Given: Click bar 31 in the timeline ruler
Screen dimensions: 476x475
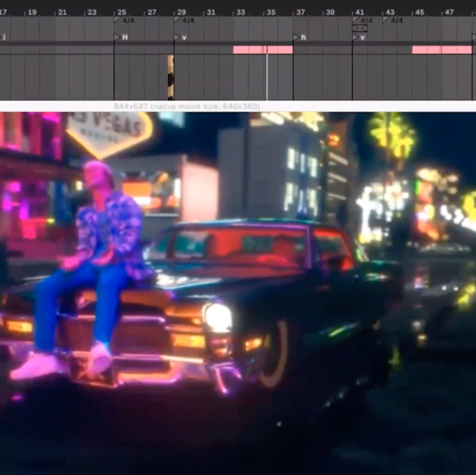Looking at the screenshot, I should (x=211, y=12).
